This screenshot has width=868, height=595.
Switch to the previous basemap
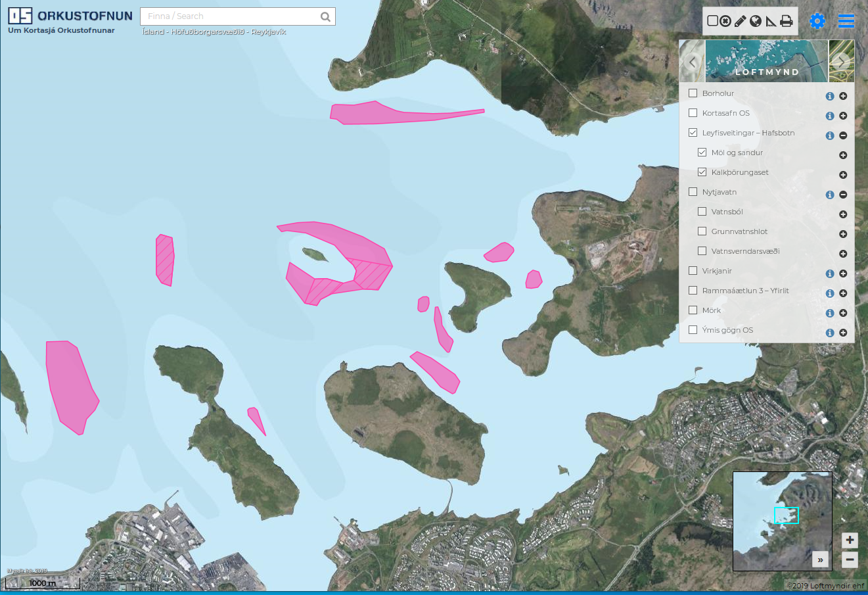(692, 62)
